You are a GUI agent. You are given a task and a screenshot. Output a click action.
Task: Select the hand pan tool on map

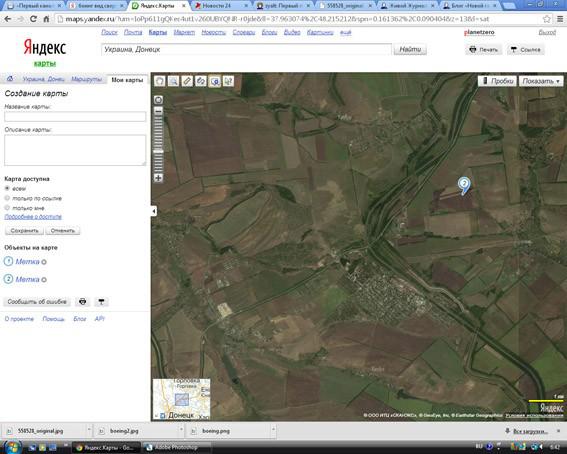160,81
